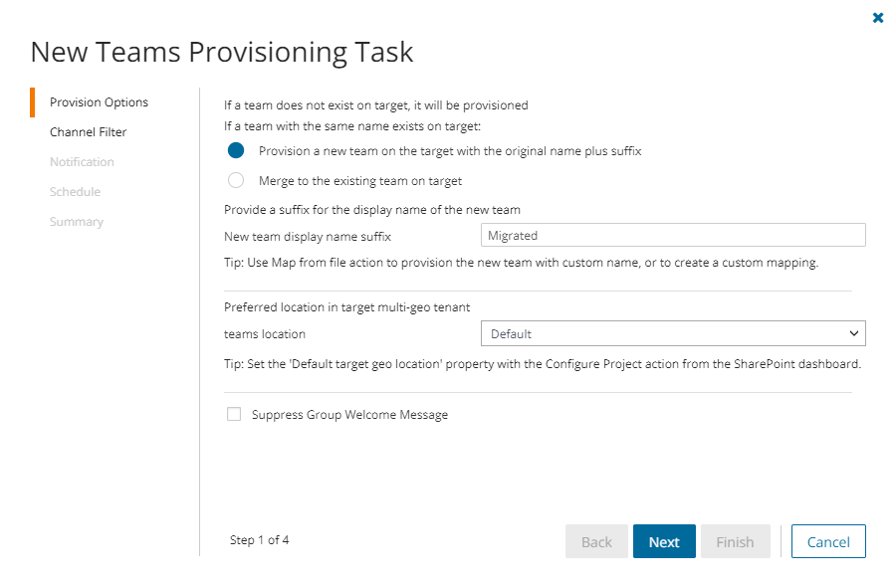This screenshot has height=588, width=896.
Task: Jump to the Summary step
Action: point(77,222)
